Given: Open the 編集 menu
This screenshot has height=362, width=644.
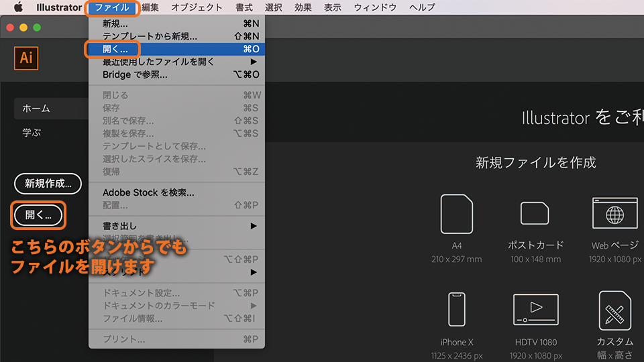Looking at the screenshot, I should click(150, 7).
